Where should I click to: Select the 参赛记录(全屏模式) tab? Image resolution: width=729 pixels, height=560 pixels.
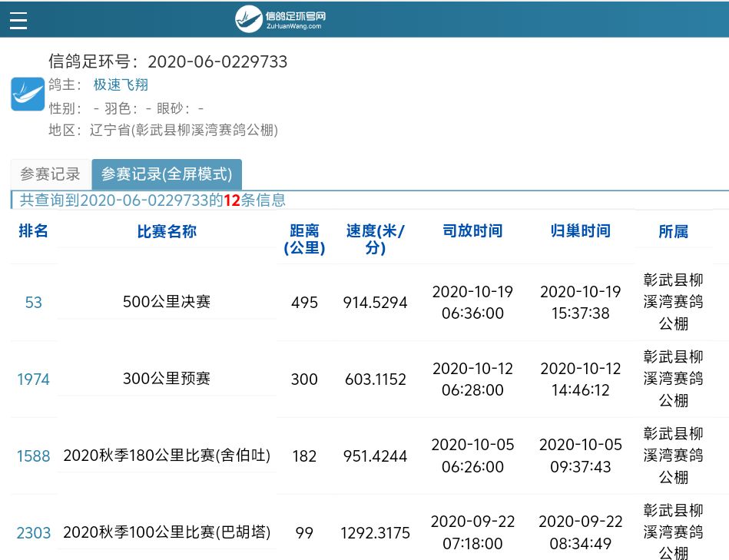pyautogui.click(x=167, y=174)
